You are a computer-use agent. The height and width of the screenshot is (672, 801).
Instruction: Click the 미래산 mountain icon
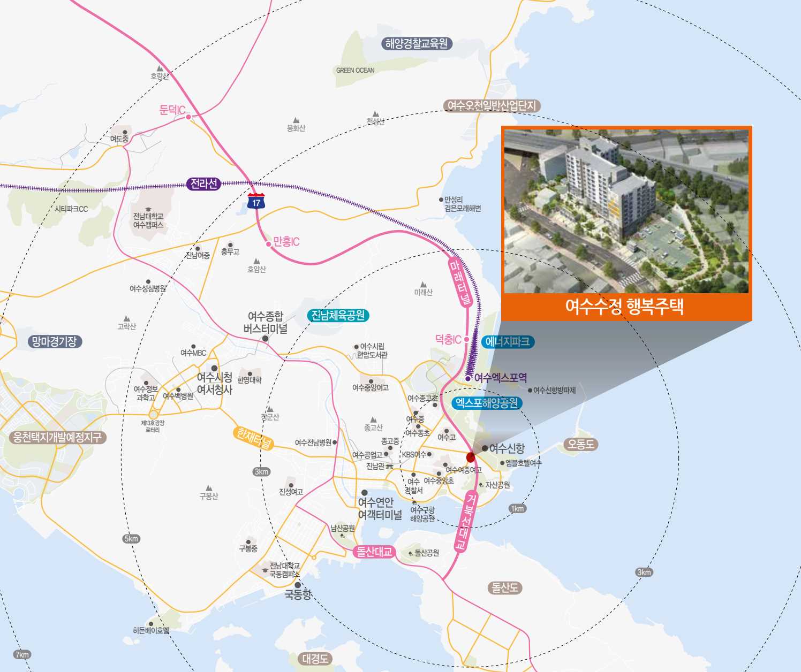(424, 285)
